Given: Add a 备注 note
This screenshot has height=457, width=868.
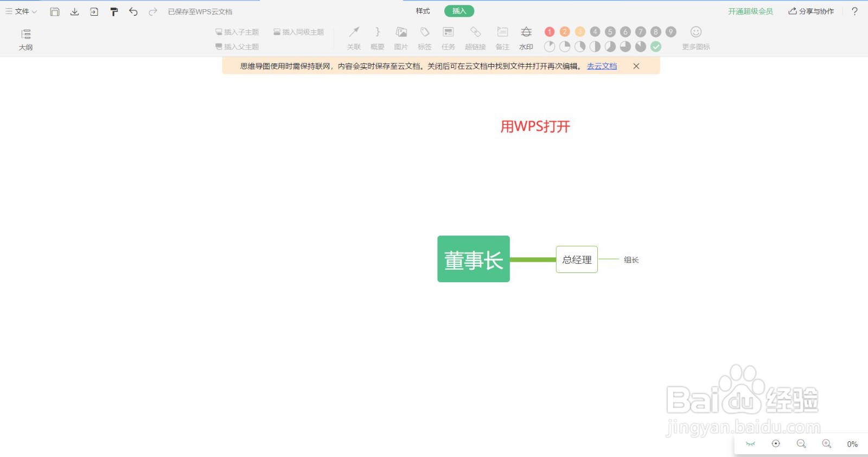Looking at the screenshot, I should (x=502, y=39).
